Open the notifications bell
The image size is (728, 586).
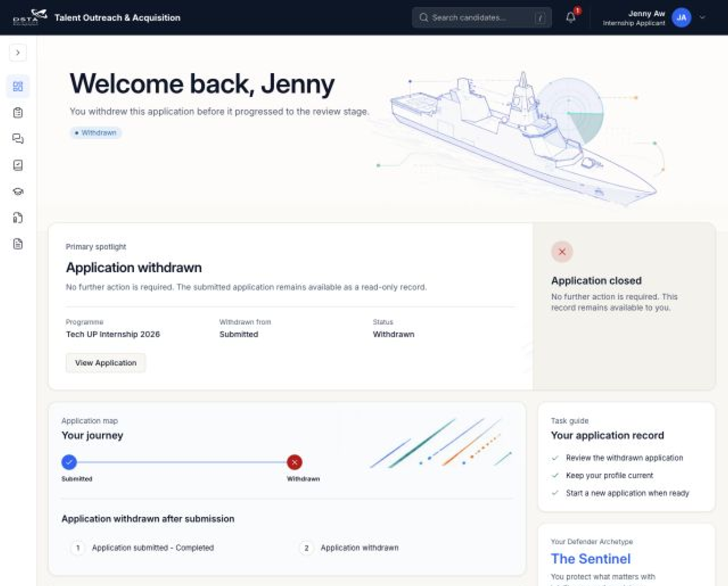tap(571, 18)
